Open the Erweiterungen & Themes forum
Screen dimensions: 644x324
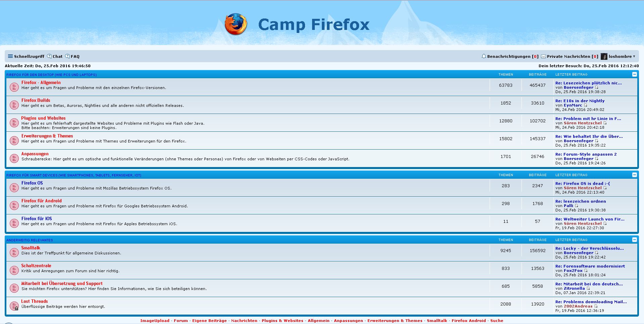[x=47, y=136]
